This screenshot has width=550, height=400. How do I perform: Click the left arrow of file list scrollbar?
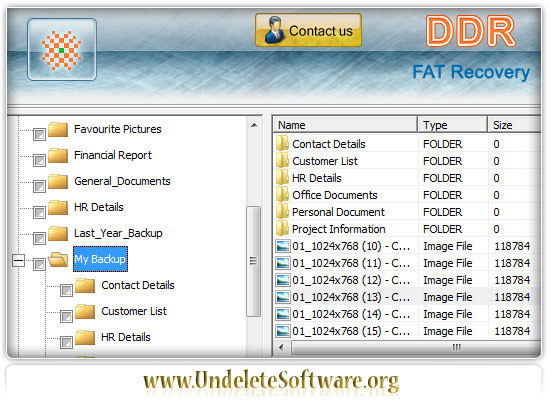(x=281, y=347)
